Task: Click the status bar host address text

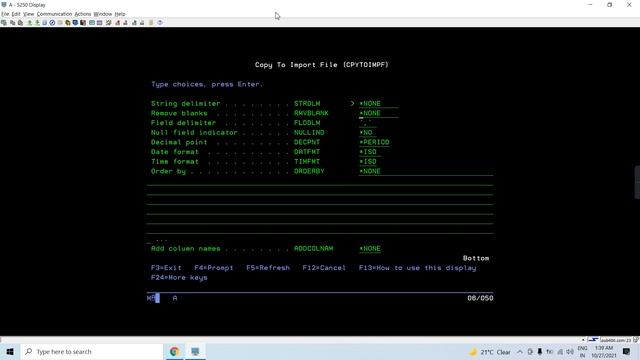Action: tap(616, 340)
